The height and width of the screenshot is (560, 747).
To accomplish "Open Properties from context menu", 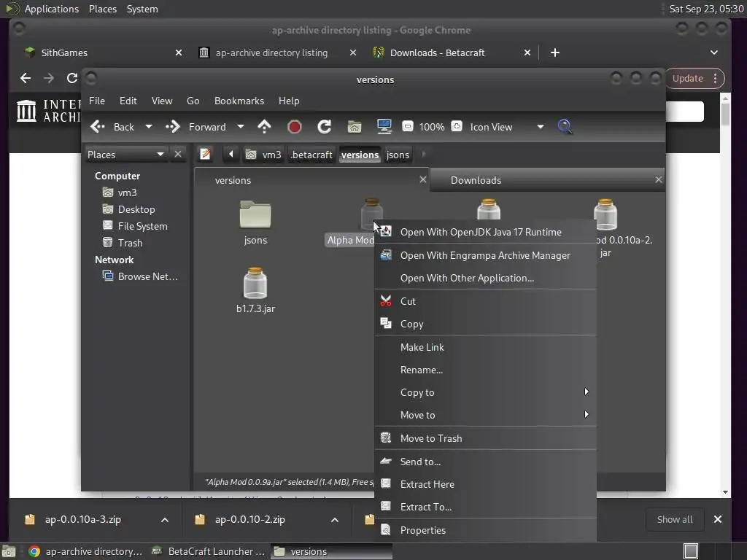I will coord(485,531).
